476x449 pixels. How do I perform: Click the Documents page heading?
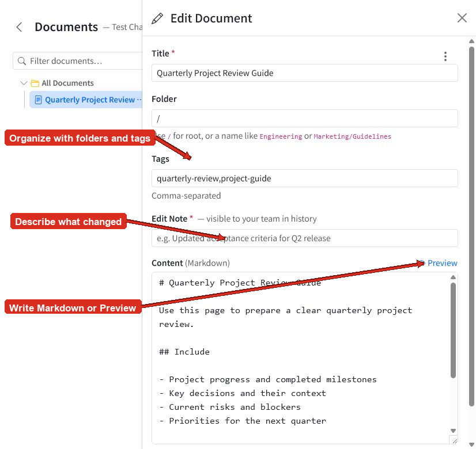[x=66, y=27]
